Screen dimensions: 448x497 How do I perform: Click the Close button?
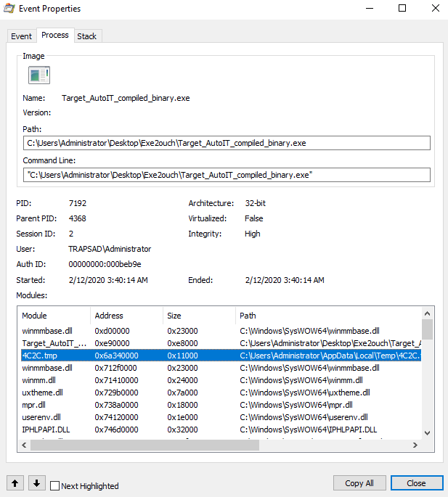pyautogui.click(x=416, y=483)
